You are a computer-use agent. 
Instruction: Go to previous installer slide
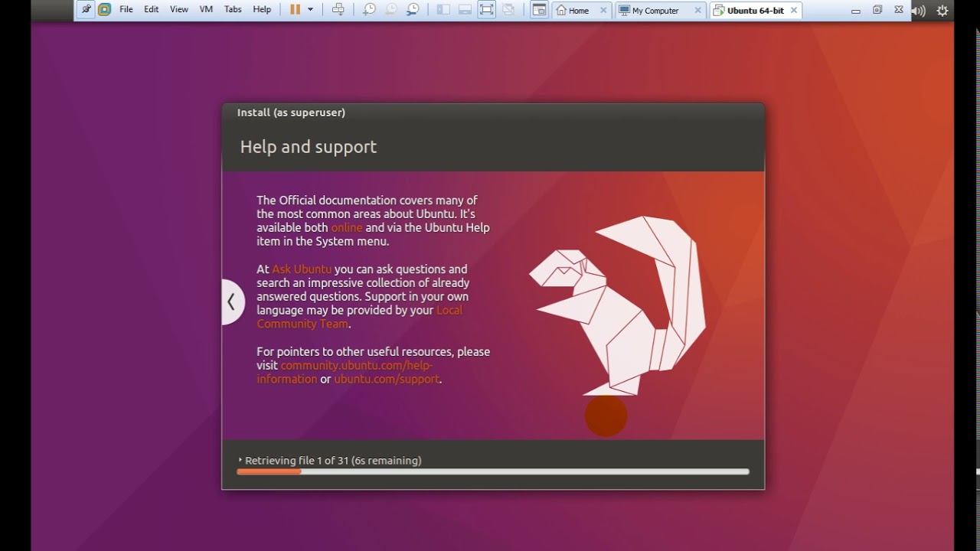coord(232,302)
